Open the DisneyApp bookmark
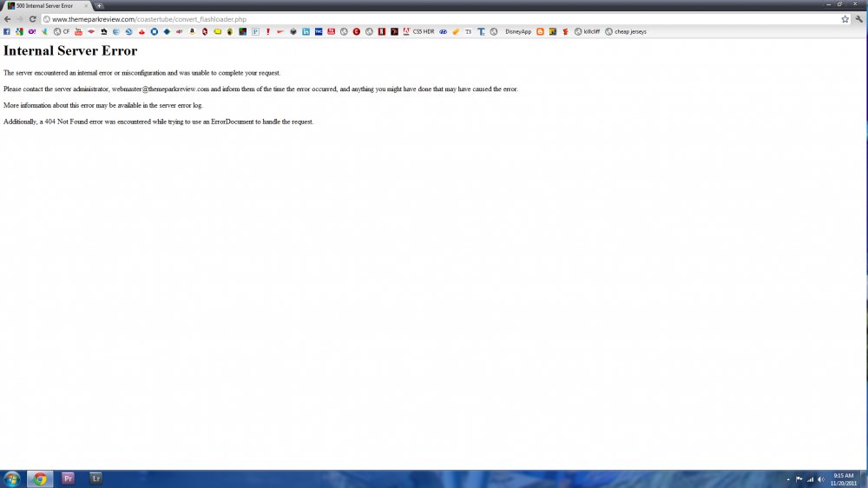Image resolution: width=868 pixels, height=488 pixels. coord(517,32)
